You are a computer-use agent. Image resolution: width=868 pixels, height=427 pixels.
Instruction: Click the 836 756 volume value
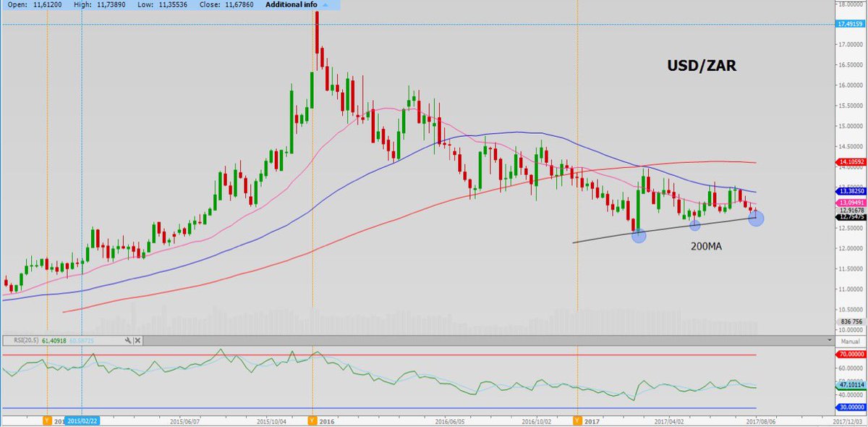point(851,322)
